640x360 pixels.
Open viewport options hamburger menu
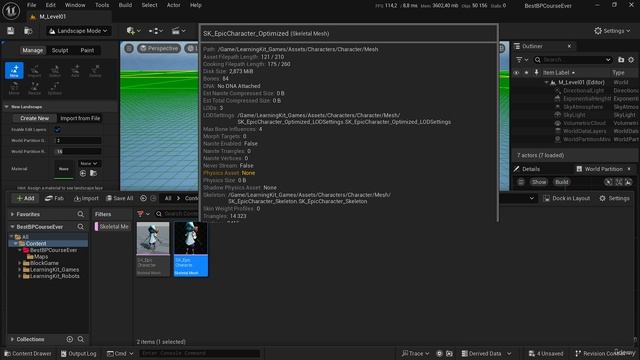pos(129,48)
